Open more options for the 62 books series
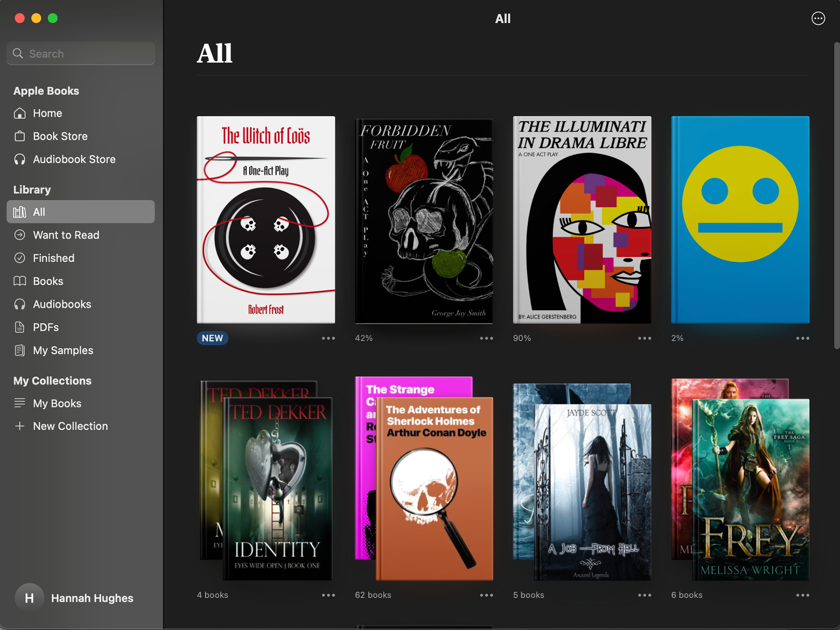This screenshot has height=630, width=840. coord(486,595)
